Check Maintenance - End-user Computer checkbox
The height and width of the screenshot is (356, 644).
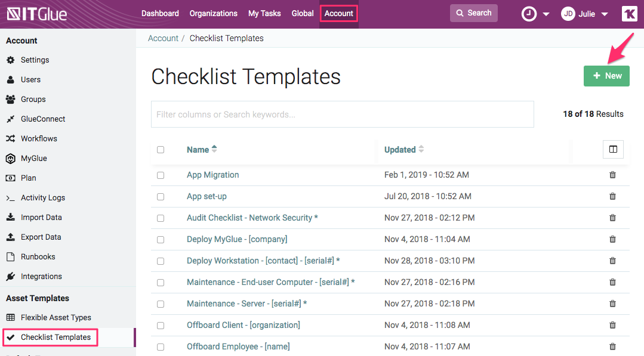coord(161,283)
